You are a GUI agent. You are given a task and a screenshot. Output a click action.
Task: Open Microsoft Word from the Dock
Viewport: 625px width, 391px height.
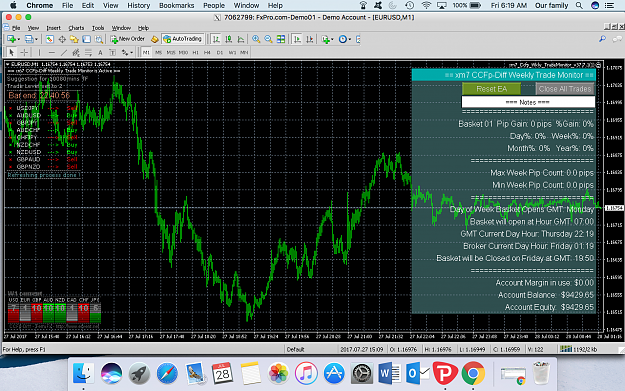pos(389,373)
